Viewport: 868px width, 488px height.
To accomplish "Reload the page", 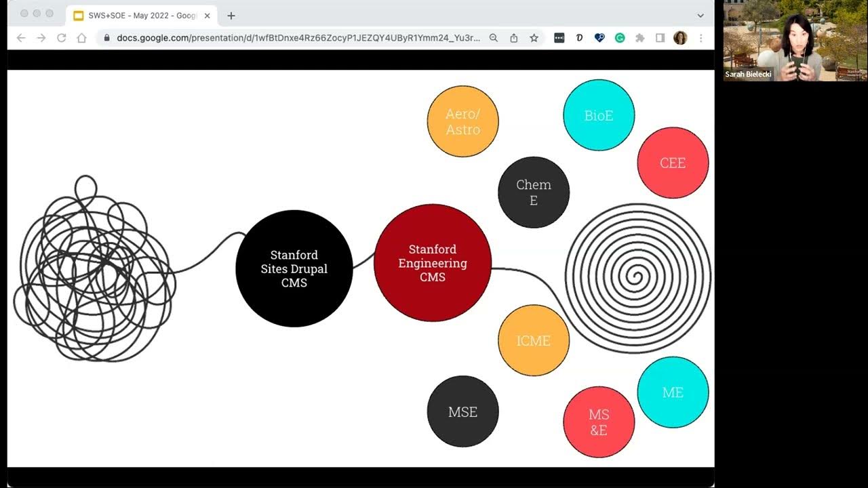I will (62, 38).
